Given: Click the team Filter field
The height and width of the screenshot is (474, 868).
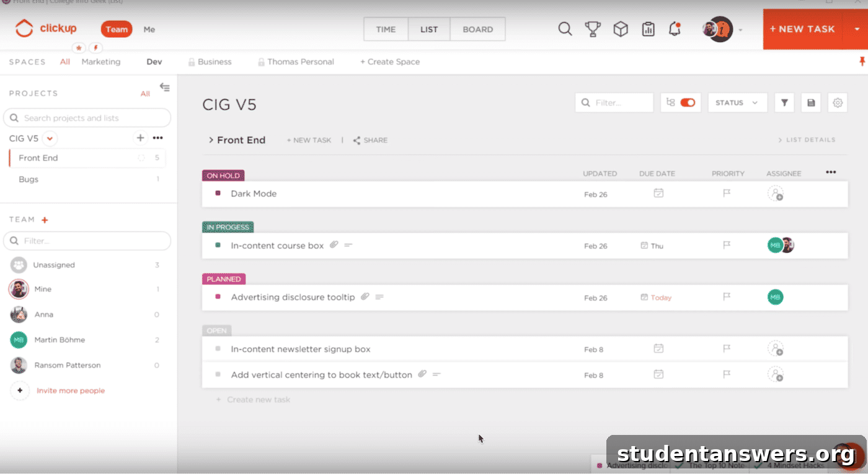Looking at the screenshot, I should coord(87,240).
